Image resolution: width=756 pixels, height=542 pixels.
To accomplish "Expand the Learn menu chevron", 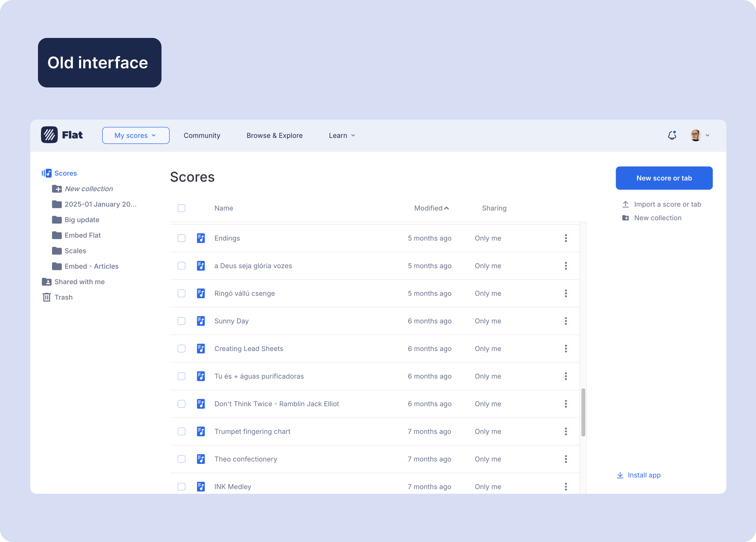I will pyautogui.click(x=353, y=136).
